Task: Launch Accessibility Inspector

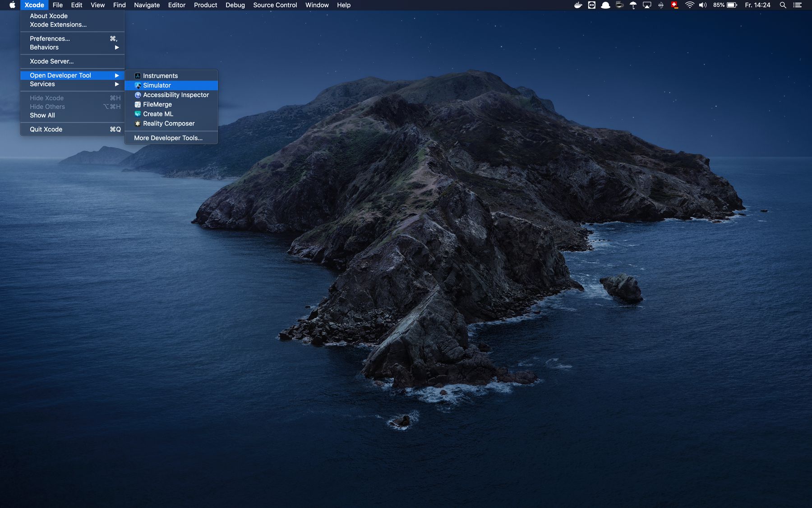Action: tap(171, 95)
